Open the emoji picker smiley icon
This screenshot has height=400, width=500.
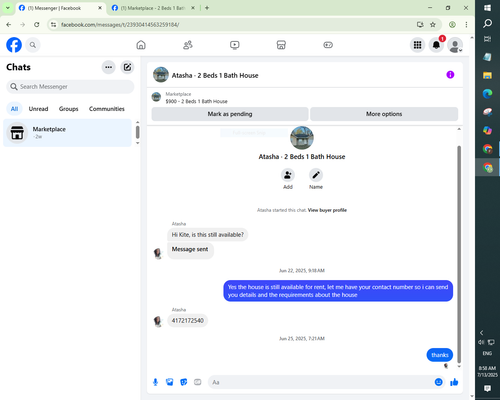(x=439, y=382)
